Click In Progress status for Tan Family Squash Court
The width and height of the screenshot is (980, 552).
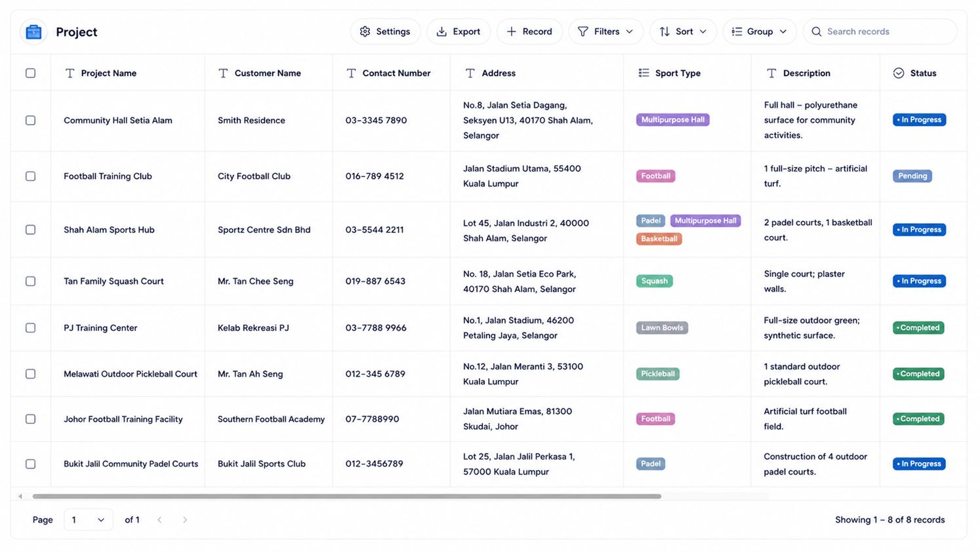coord(919,281)
